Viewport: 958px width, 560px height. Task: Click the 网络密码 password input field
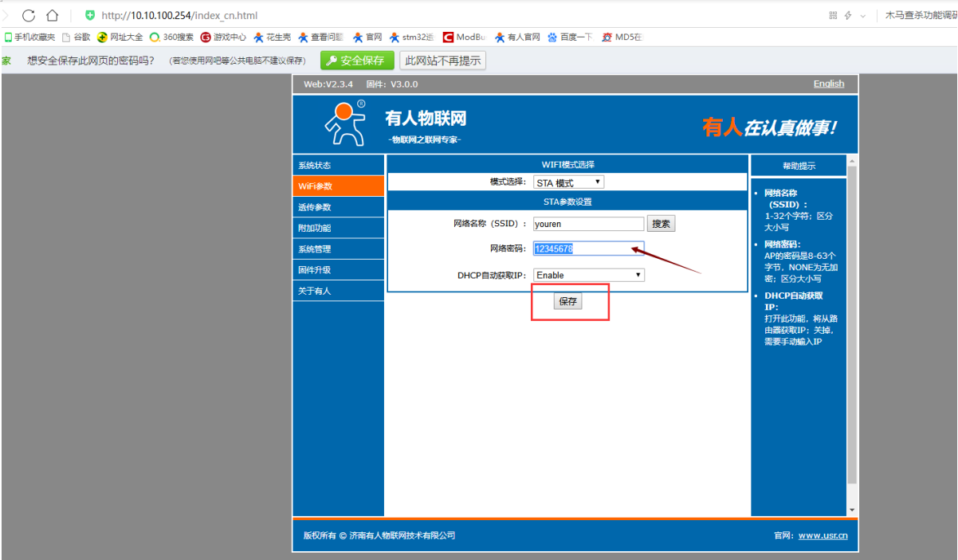588,249
